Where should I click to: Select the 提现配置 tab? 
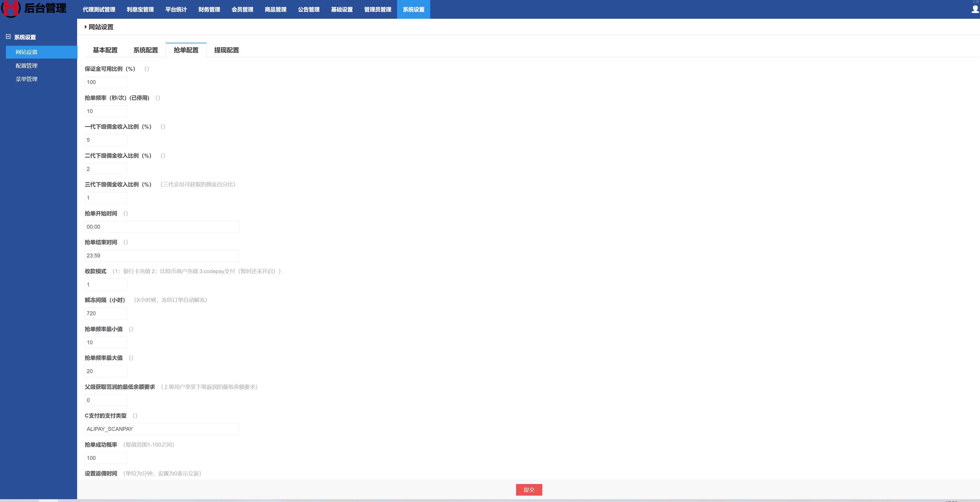(226, 50)
